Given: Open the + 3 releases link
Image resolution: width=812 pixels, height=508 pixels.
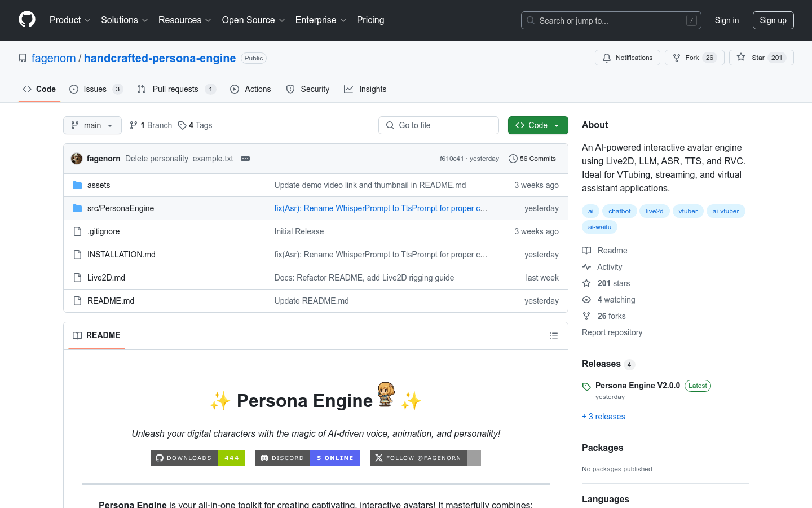Looking at the screenshot, I should coord(603,417).
